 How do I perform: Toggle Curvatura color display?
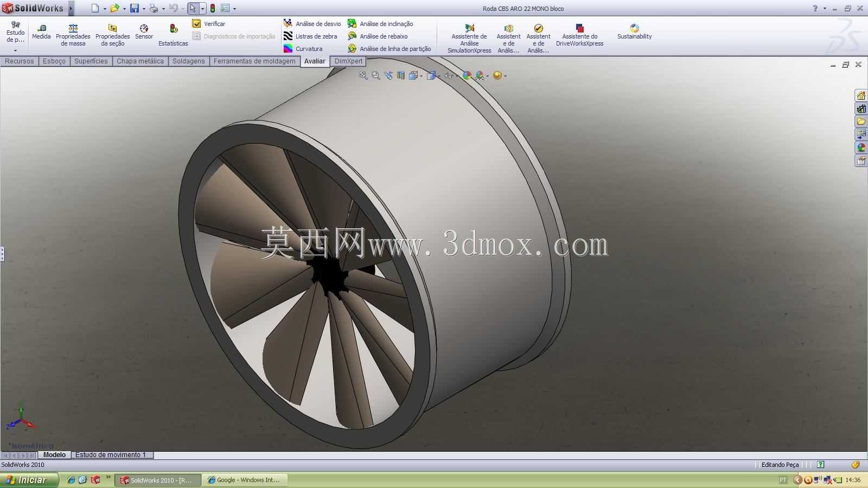click(x=303, y=49)
